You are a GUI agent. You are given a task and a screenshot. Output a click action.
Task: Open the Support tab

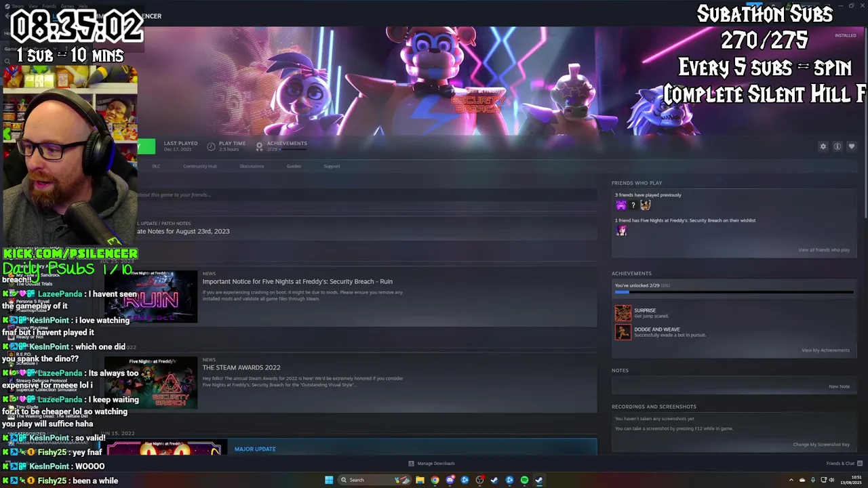coord(332,166)
